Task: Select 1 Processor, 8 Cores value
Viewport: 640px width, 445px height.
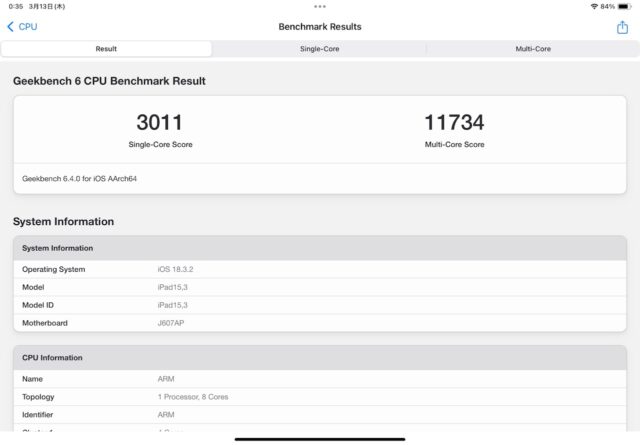Action: click(x=193, y=397)
